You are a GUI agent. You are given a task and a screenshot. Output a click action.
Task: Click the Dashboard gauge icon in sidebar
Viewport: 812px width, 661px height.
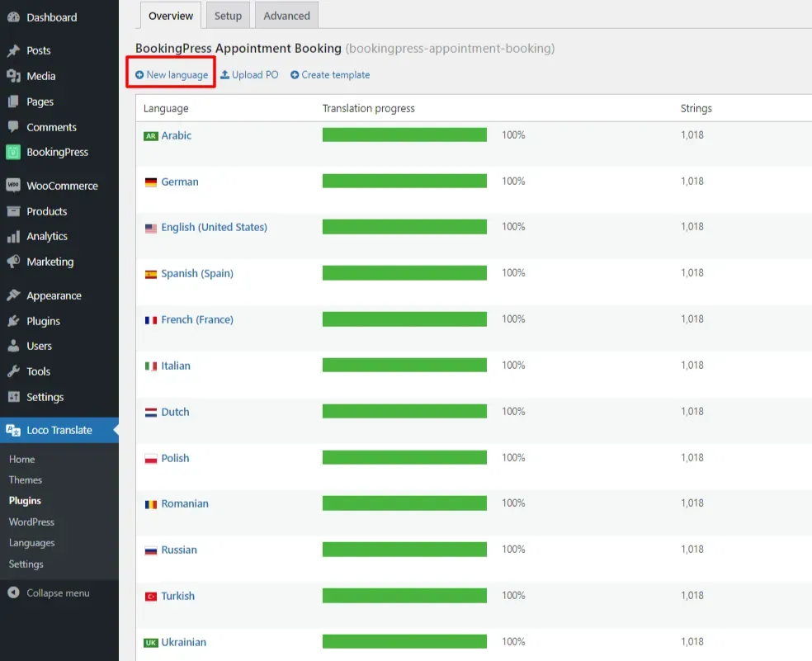coord(13,17)
